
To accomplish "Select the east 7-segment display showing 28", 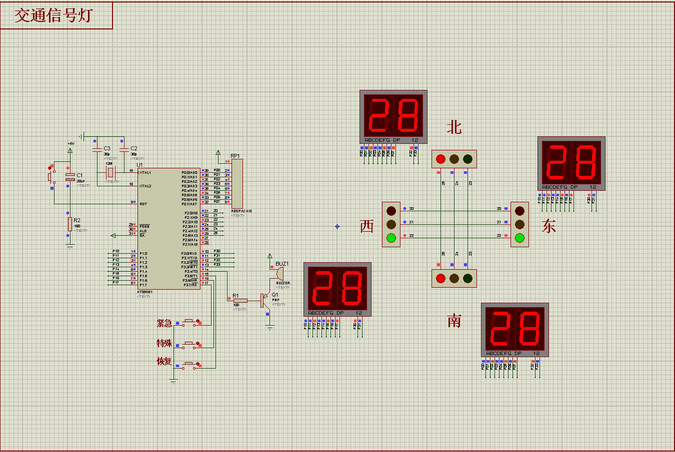I will pos(571,164).
